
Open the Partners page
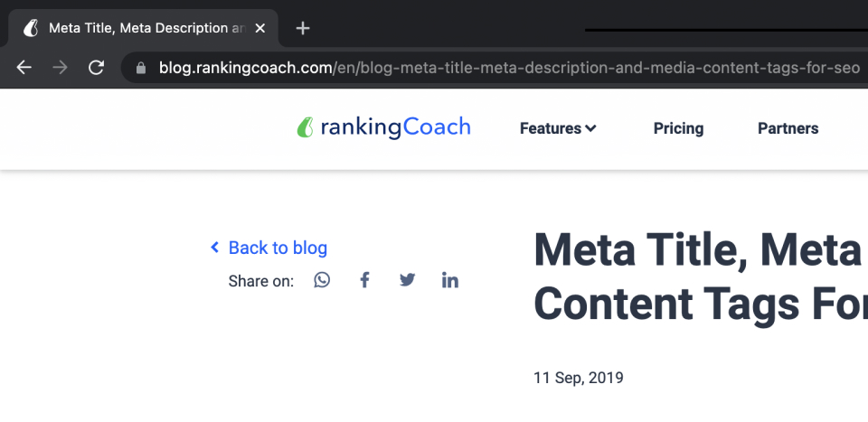tap(788, 128)
